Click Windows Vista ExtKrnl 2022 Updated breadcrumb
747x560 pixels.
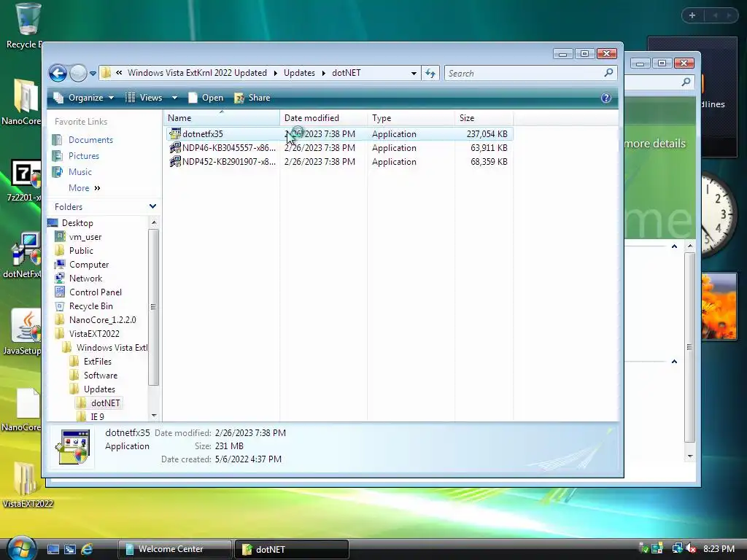197,73
